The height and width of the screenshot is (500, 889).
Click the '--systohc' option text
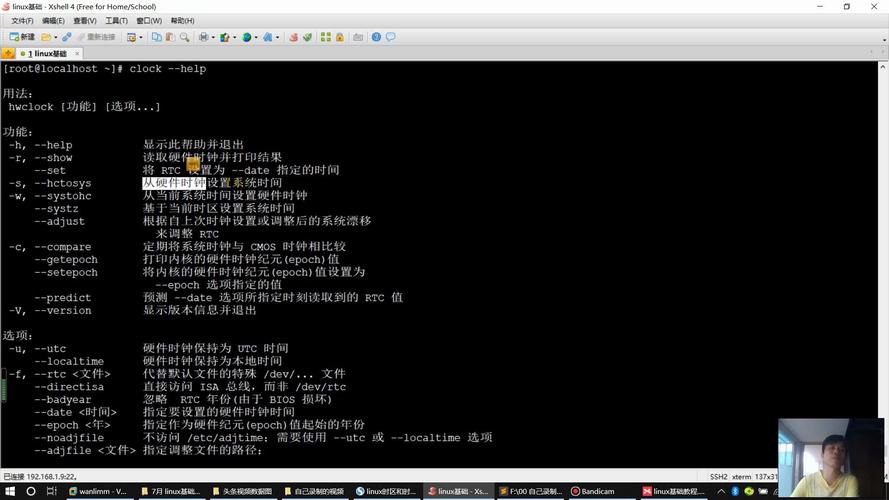coord(62,196)
